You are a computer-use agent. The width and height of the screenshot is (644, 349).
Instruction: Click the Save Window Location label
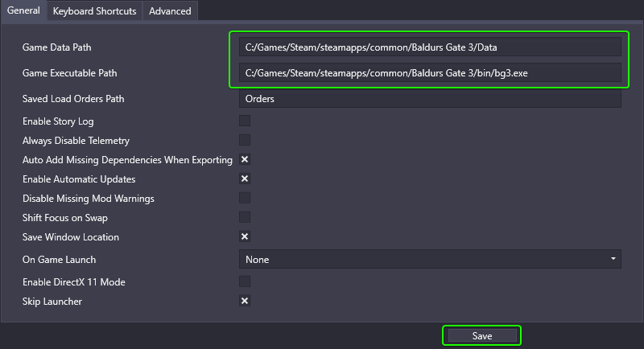(71, 237)
